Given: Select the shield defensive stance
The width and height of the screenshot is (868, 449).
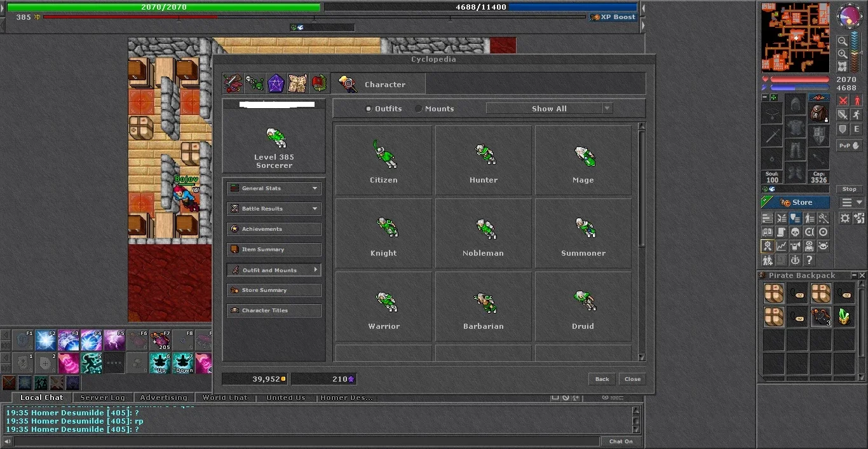Looking at the screenshot, I should pos(843,129).
